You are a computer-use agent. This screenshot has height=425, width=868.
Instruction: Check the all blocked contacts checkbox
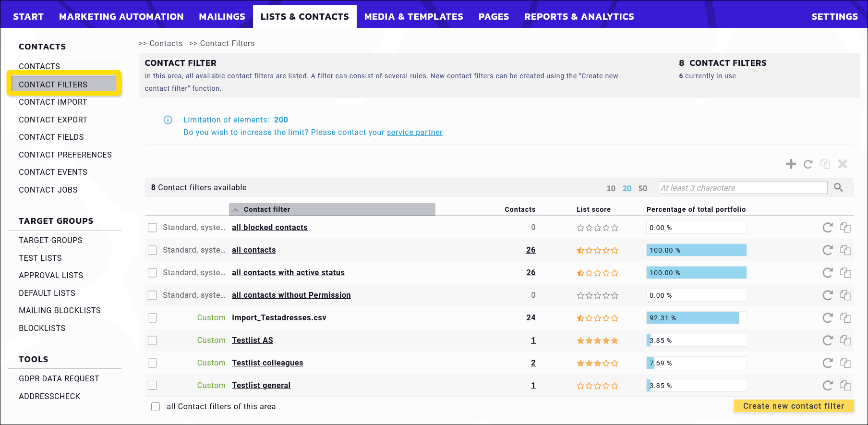point(153,228)
